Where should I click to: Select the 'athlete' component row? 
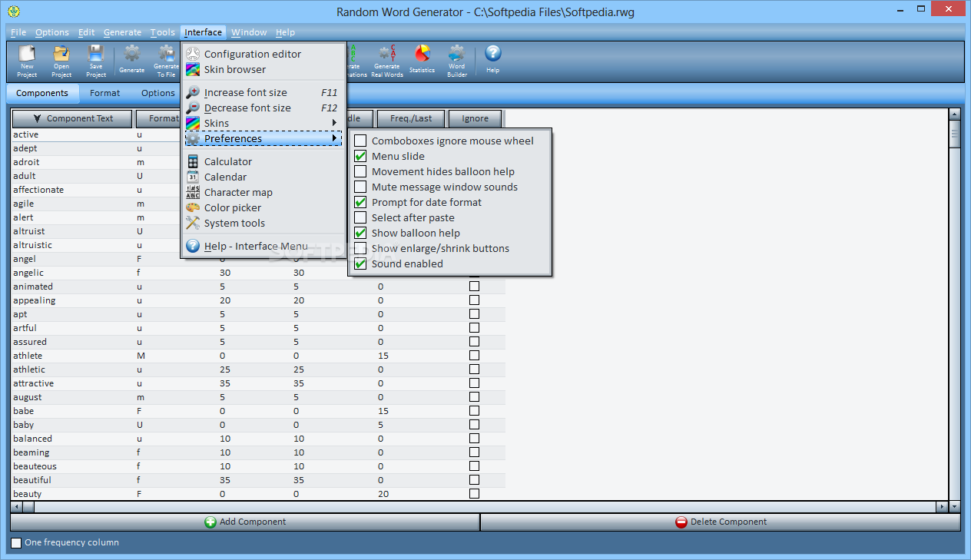pyautogui.click(x=258, y=356)
